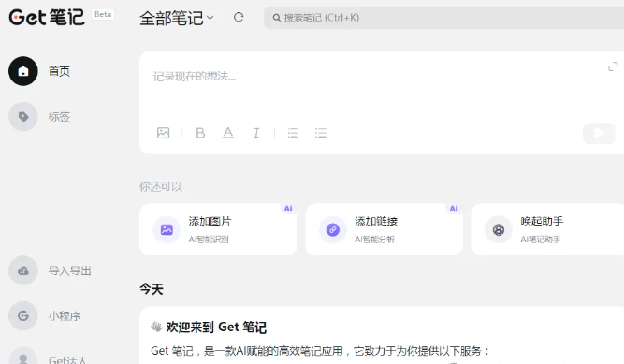Insert an image via editor toolbar
This screenshot has height=364, width=624.
163,133
